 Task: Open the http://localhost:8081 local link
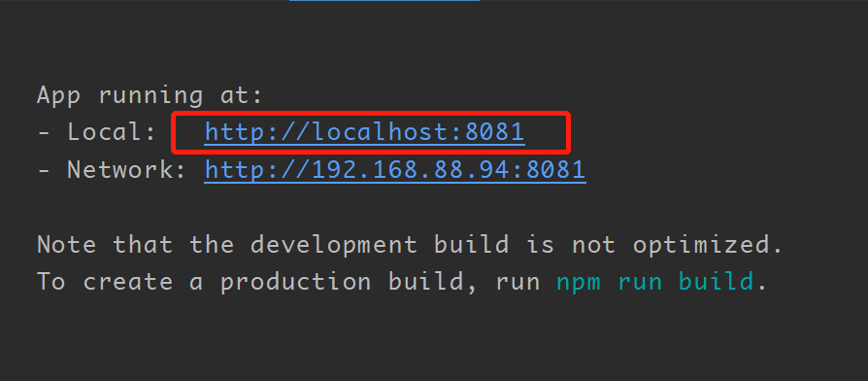pyautogui.click(x=364, y=132)
